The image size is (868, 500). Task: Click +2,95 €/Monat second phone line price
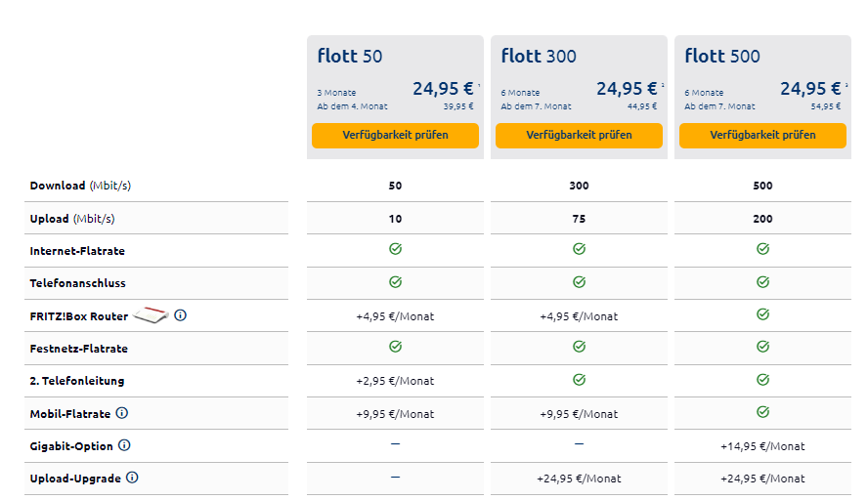point(395,381)
